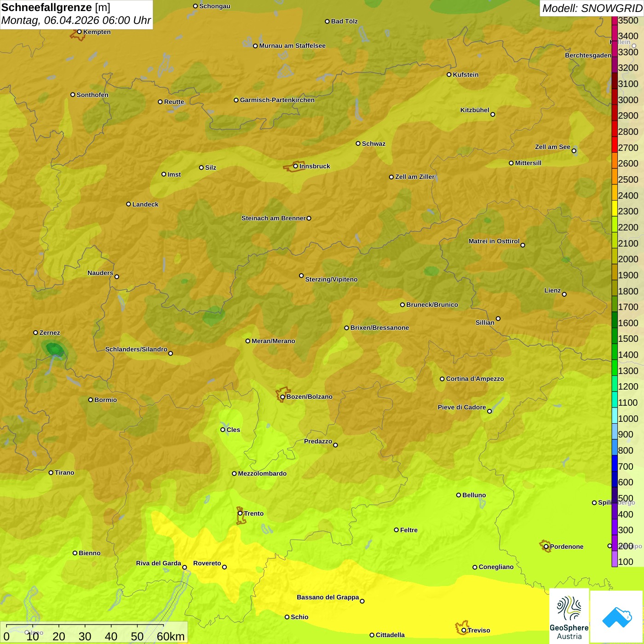This screenshot has width=644, height=644.
Task: Click the Berchtesgaden label
Action: pyautogui.click(x=588, y=55)
